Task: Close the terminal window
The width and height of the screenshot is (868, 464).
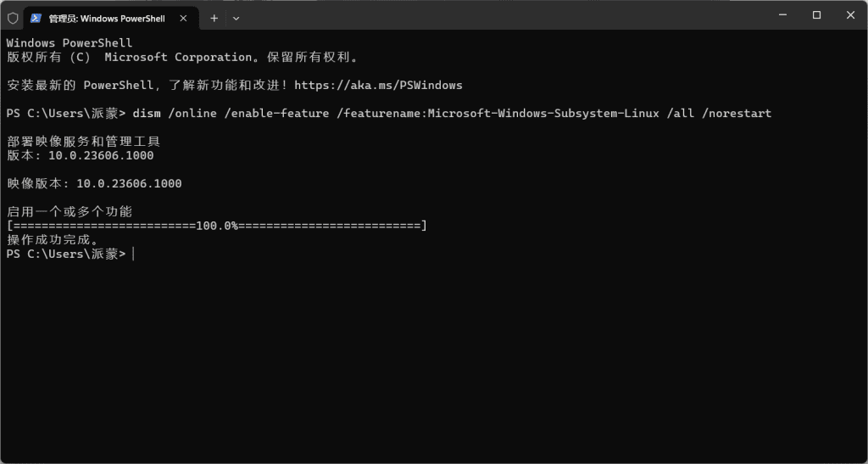Action: coord(851,15)
